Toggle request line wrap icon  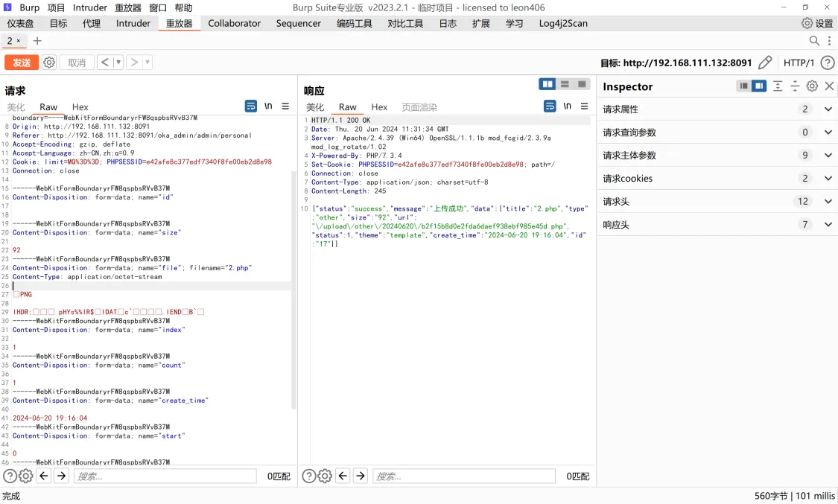(250, 106)
